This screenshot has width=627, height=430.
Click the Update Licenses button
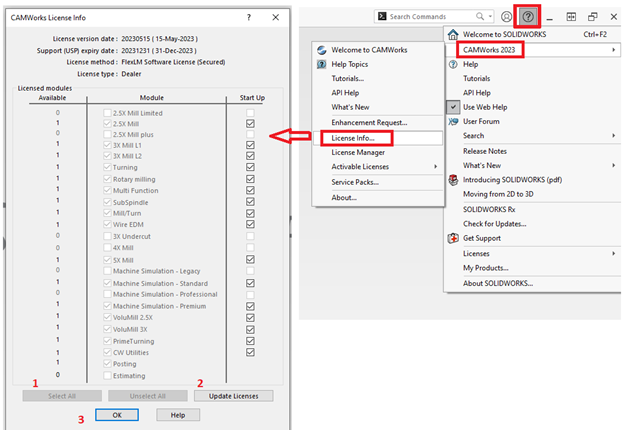pyautogui.click(x=234, y=396)
